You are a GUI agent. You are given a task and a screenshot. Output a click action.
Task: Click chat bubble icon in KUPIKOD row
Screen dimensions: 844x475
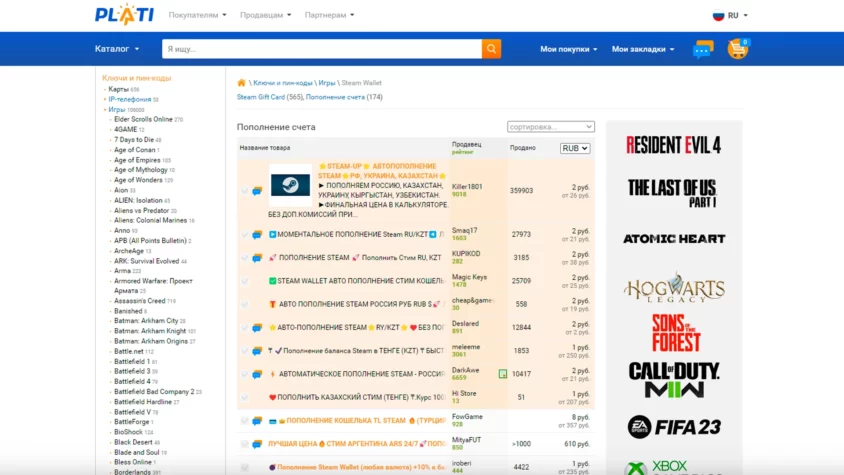257,257
